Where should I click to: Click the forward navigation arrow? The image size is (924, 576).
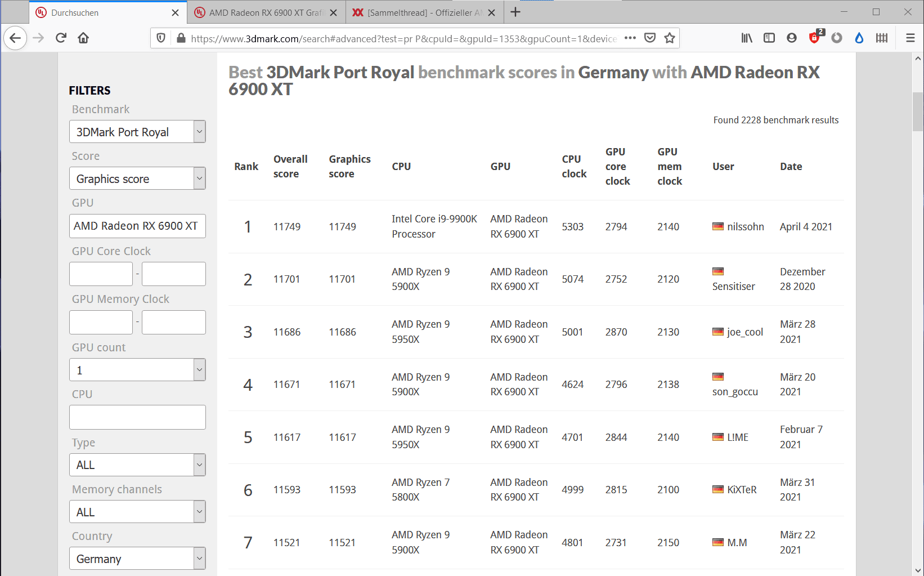(38, 38)
